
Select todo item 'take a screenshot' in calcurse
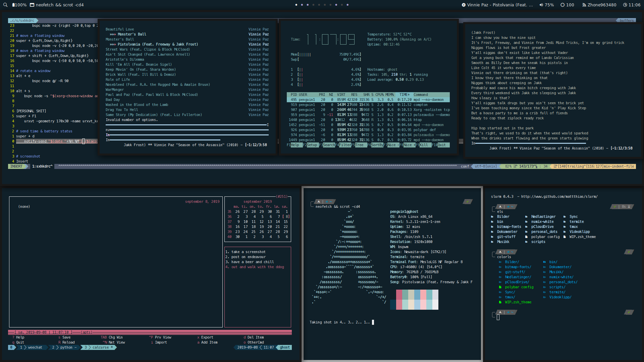pyautogui.click(x=246, y=252)
